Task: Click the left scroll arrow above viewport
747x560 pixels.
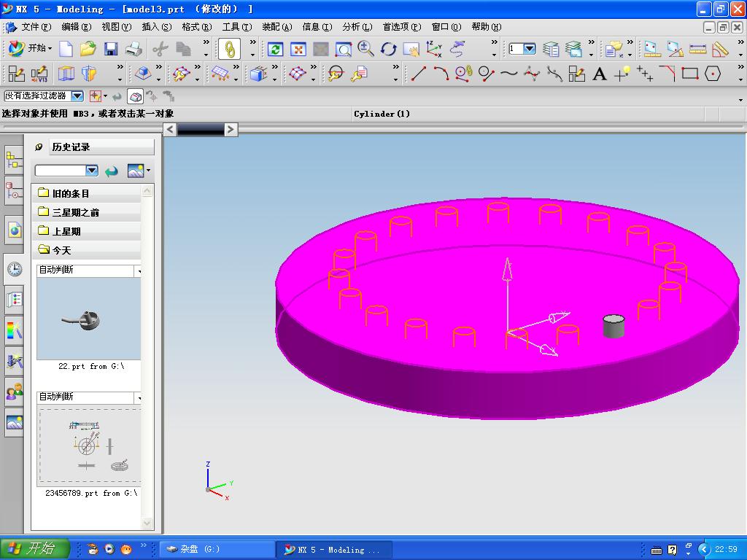Action: (170, 129)
